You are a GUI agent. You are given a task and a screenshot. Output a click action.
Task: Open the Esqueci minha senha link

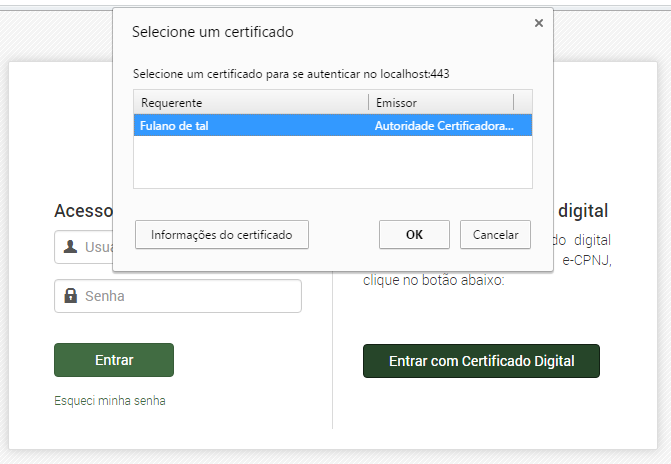point(110,401)
